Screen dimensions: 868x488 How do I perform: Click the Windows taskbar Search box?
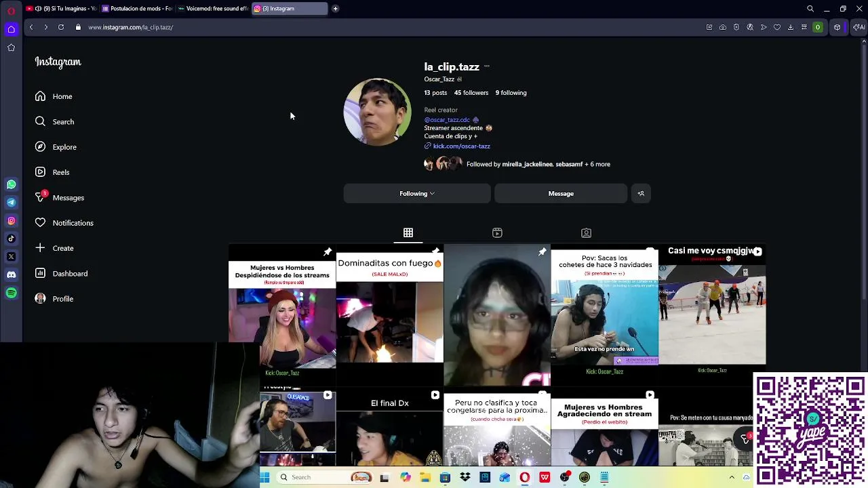(325, 477)
